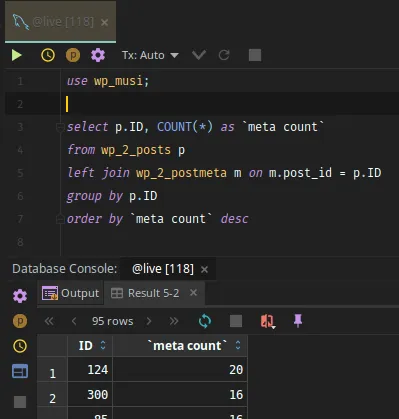This screenshot has width=399, height=419.
Task: Reload result page with teal refresh icon
Action: click(205, 321)
